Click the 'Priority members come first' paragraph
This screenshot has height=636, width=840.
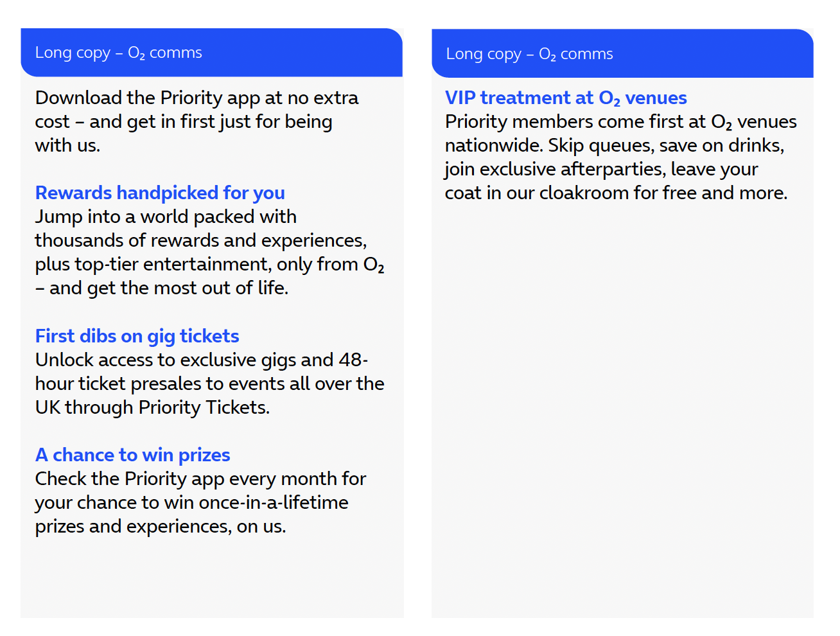[620, 157]
